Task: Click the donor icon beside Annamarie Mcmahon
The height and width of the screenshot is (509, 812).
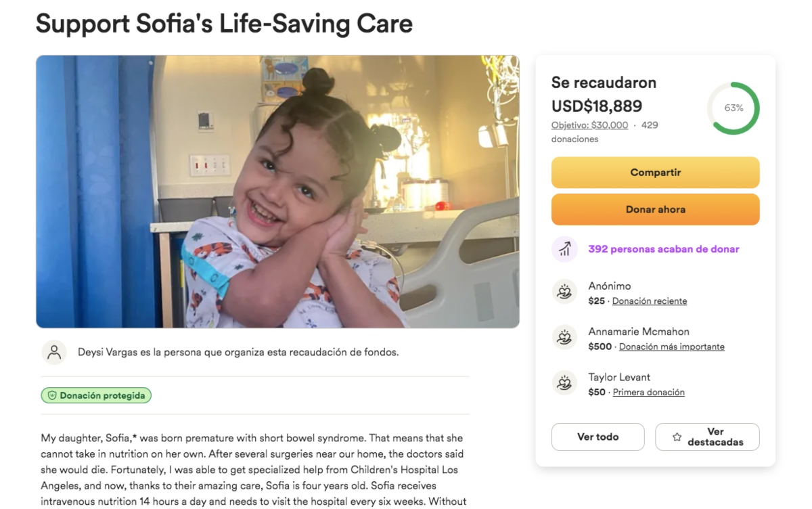Action: coord(564,337)
